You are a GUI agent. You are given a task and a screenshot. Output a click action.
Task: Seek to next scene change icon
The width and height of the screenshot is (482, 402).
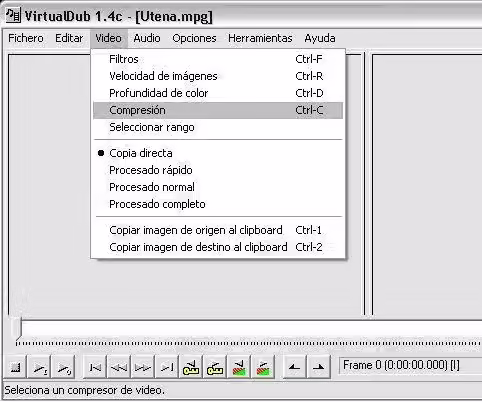pyautogui.click(x=263, y=367)
